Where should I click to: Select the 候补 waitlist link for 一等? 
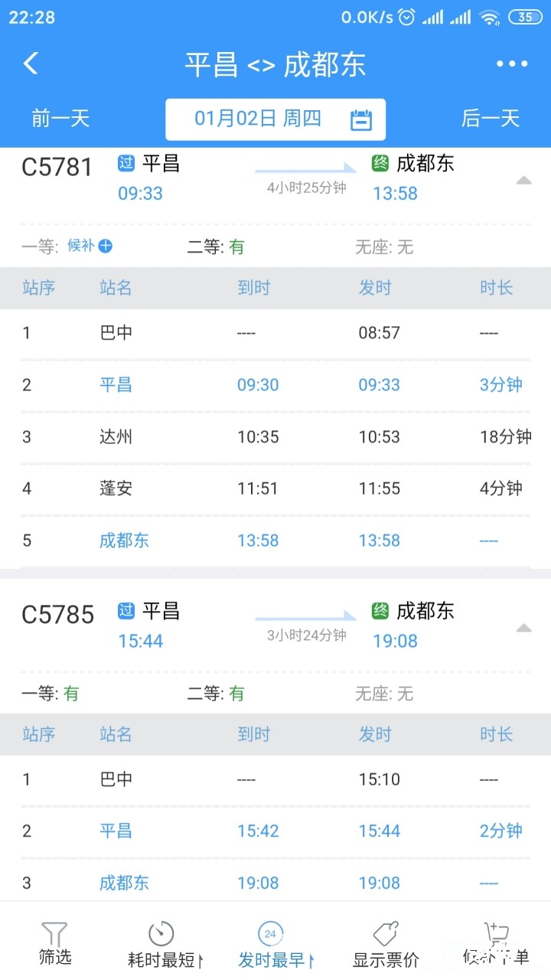coord(80,246)
